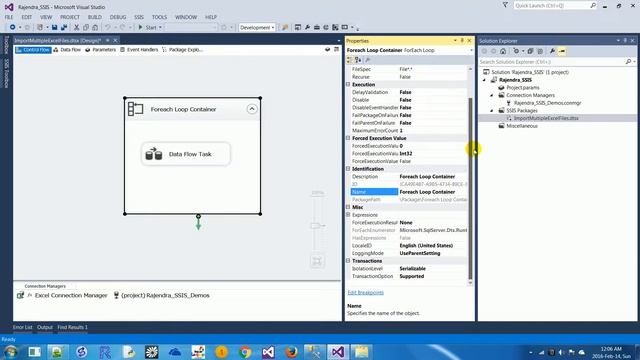Viewport: 640px width, 360px height.
Task: Click the Save icon in the toolbar
Action: [54, 27]
